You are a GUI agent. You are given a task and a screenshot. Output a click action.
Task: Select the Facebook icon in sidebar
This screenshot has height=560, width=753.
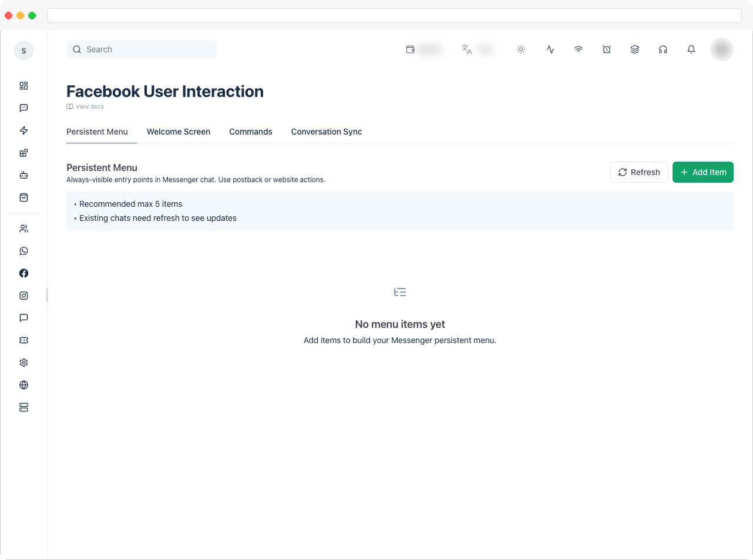point(23,273)
